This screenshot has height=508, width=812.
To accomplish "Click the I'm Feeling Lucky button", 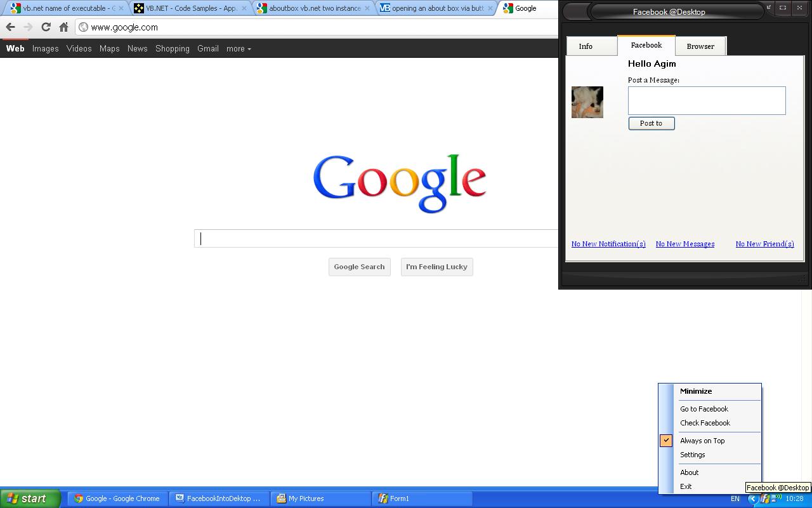I will point(437,267).
